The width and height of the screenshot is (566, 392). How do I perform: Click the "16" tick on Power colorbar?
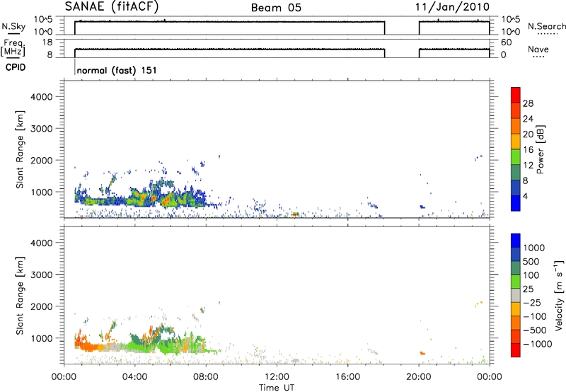click(x=528, y=149)
